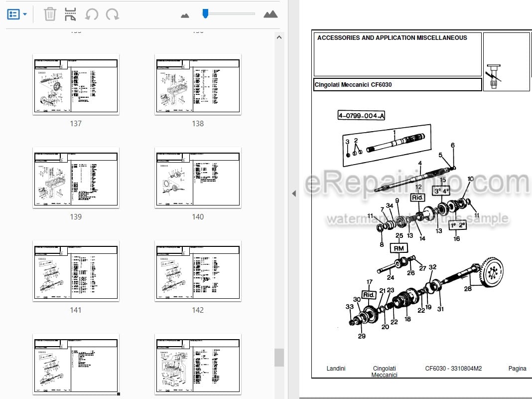Click the thumbnail panel scrollbar thumb
532x399 pixels.
click(279, 358)
